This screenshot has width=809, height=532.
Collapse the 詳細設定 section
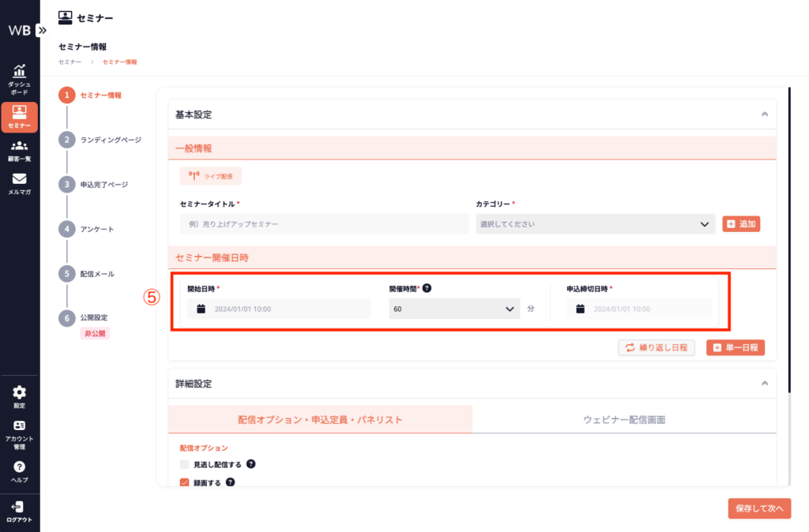[764, 383]
